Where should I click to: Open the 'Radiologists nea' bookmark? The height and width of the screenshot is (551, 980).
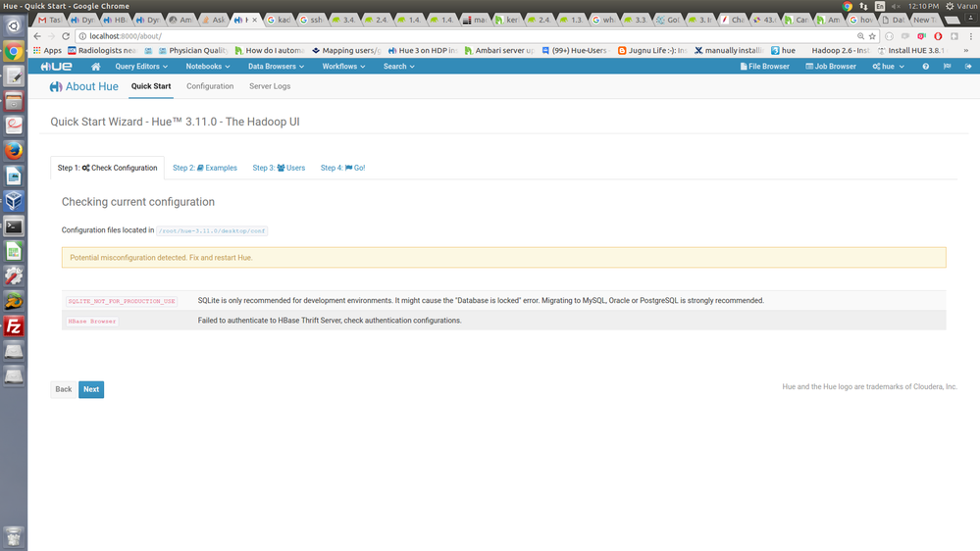point(102,51)
